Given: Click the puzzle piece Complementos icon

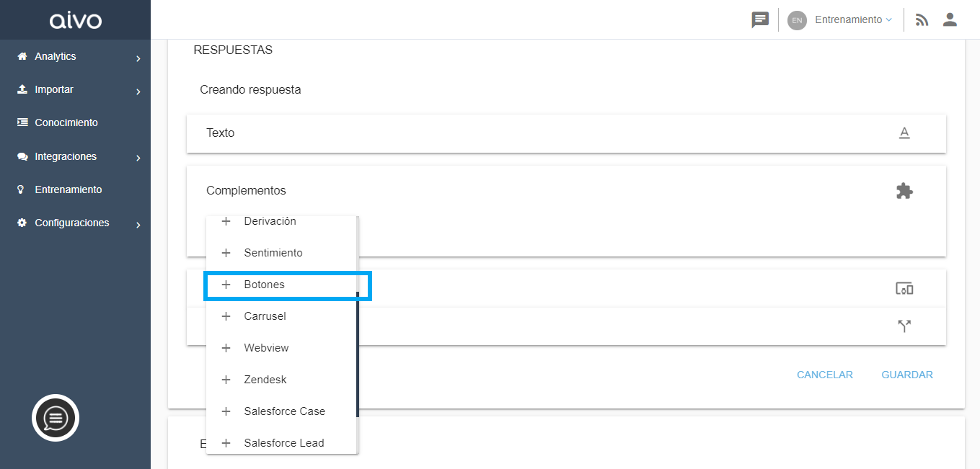Looking at the screenshot, I should coord(904,191).
